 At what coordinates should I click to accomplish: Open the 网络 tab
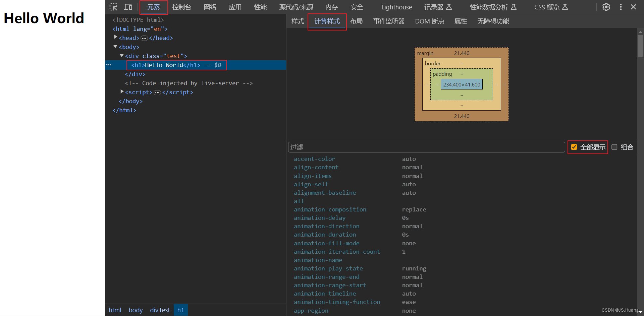coord(210,7)
